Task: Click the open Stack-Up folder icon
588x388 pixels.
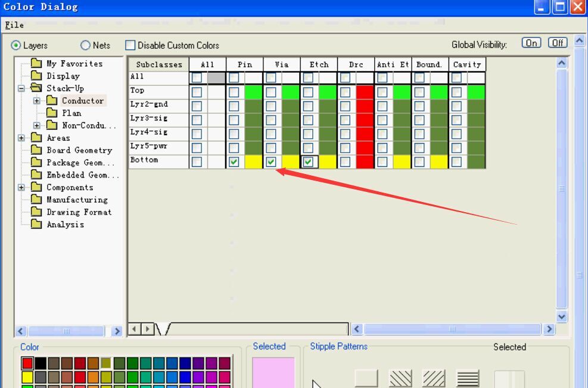Action: pos(36,88)
